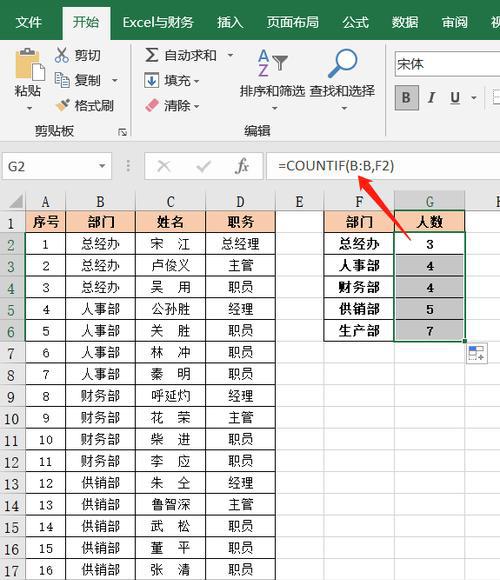Select column D header

(240, 202)
